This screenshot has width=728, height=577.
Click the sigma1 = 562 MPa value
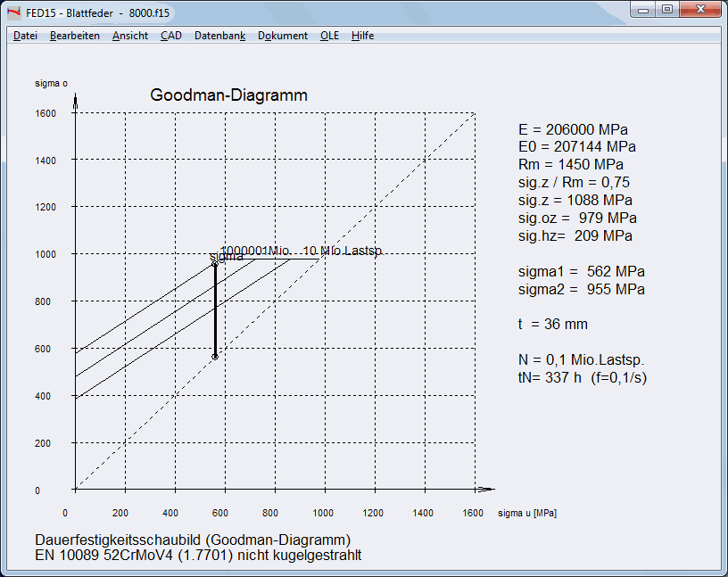(582, 271)
